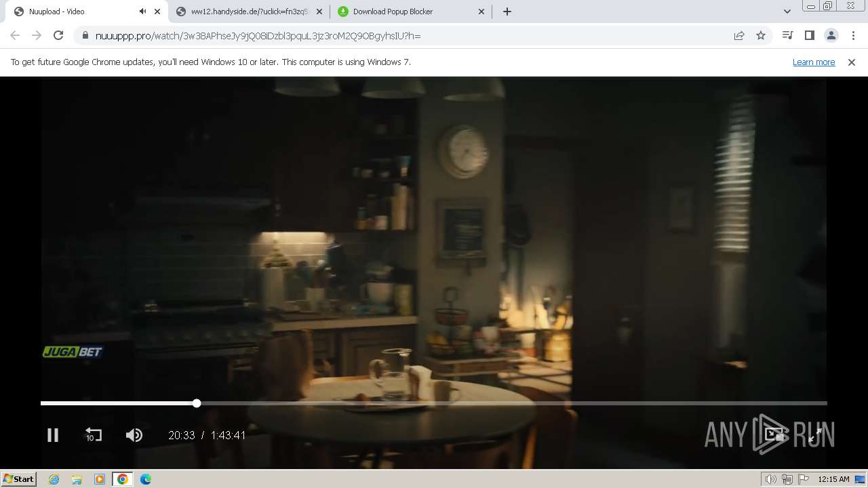Close the Nuupload - Video tab
Screen dimensions: 868x488
[x=157, y=12]
